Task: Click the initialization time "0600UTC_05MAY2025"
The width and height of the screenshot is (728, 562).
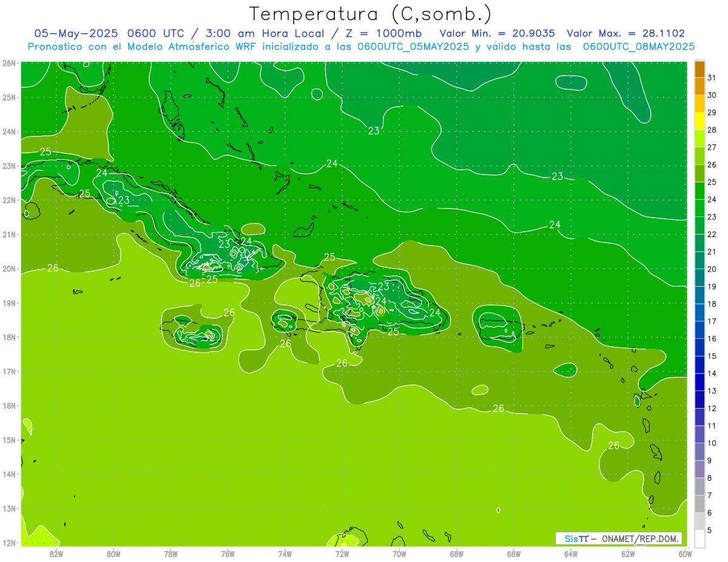Action: [x=413, y=46]
